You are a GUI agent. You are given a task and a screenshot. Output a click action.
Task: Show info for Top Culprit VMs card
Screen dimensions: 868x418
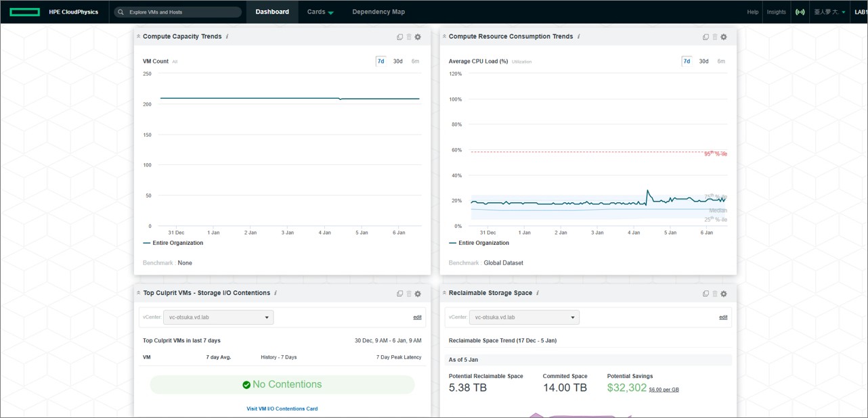point(276,293)
